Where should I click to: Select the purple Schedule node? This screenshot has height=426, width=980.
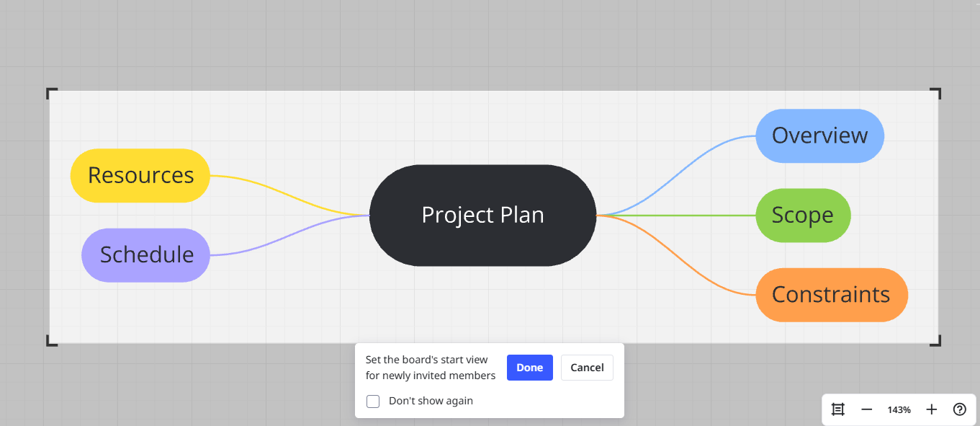click(x=146, y=255)
